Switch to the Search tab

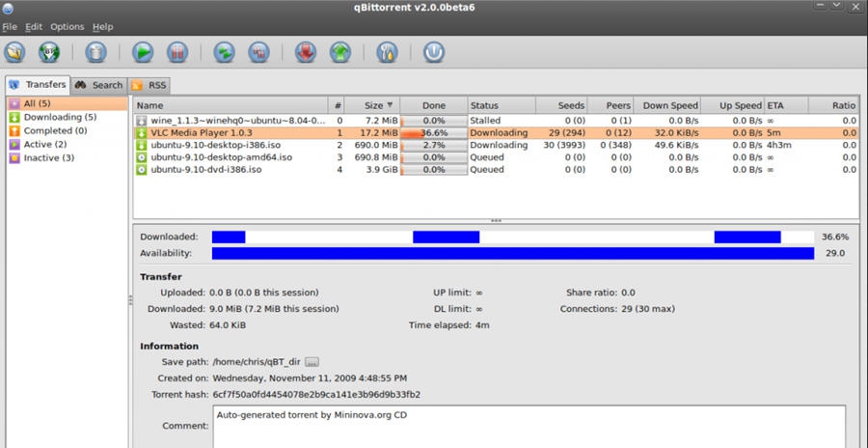tap(99, 85)
